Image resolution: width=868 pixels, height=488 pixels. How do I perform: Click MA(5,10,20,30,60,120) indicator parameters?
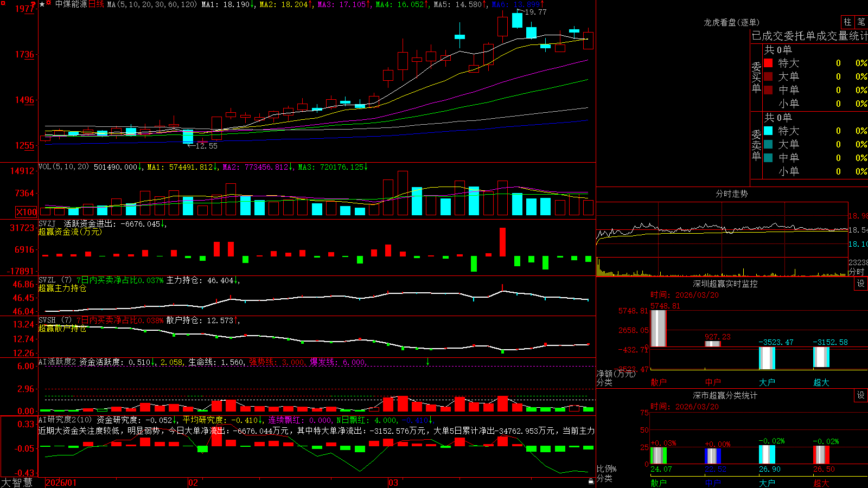(152, 4)
